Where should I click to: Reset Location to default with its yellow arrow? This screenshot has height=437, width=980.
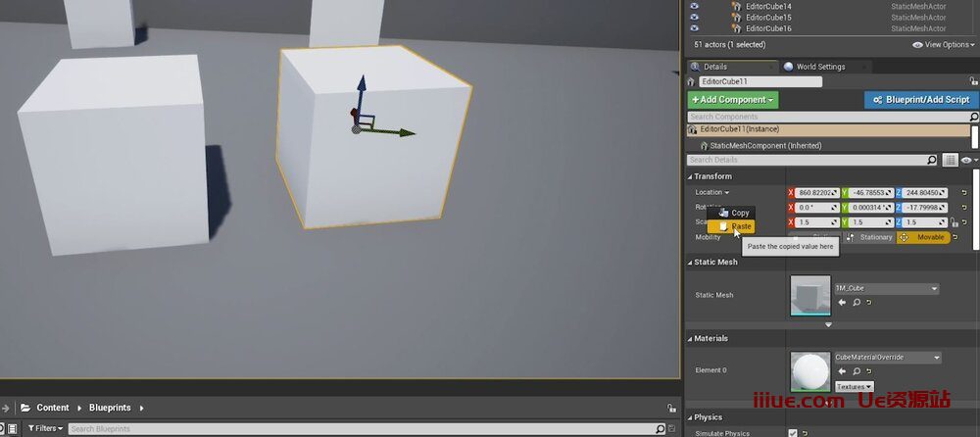tap(964, 192)
